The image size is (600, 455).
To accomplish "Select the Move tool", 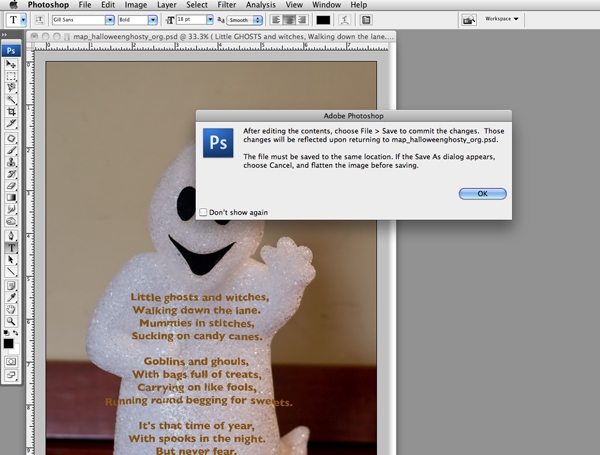I will (x=11, y=64).
